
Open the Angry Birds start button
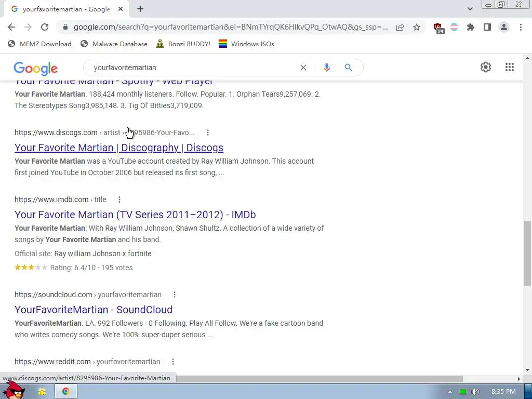(x=14, y=390)
